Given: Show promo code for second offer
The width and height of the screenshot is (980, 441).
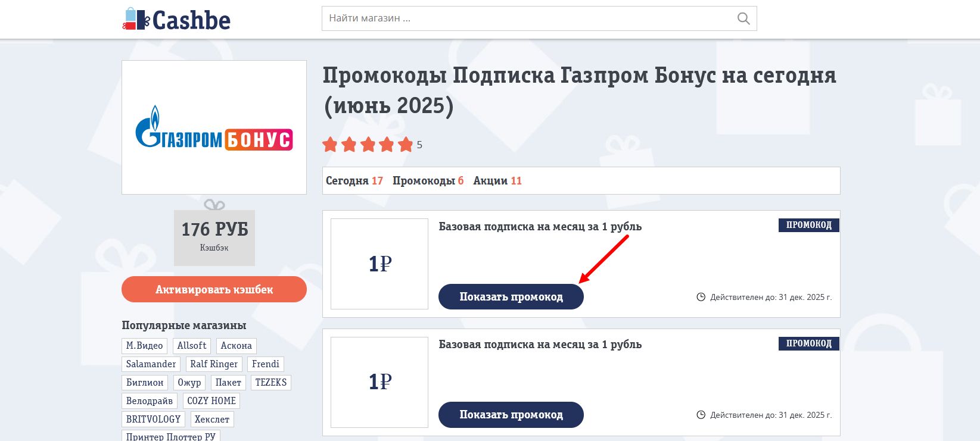Looking at the screenshot, I should tap(511, 415).
